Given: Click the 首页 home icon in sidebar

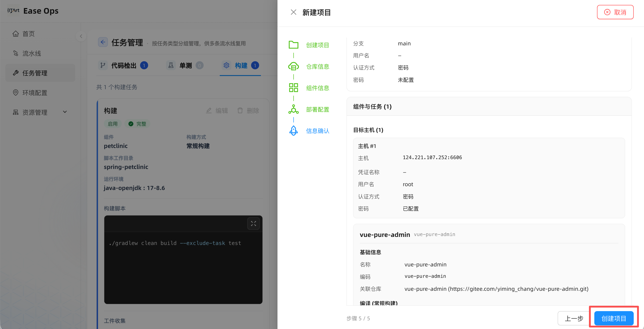Looking at the screenshot, I should (15, 34).
